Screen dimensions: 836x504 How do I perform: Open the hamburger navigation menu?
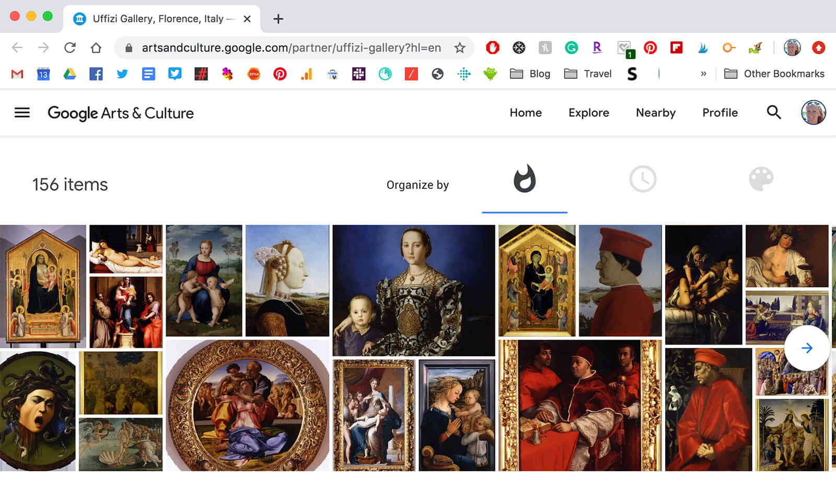point(22,113)
